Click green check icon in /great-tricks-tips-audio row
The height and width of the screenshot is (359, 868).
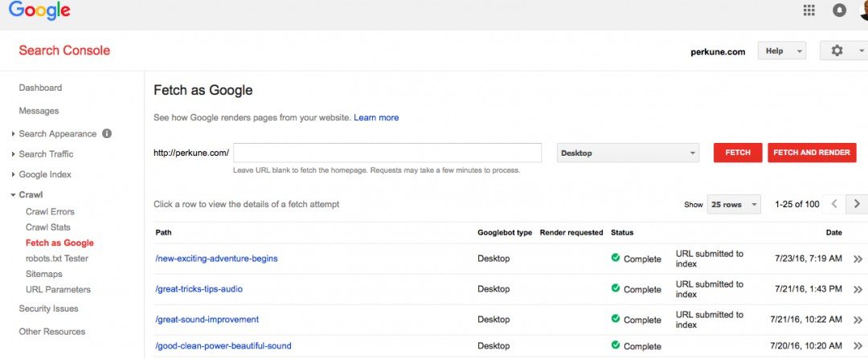click(x=615, y=288)
